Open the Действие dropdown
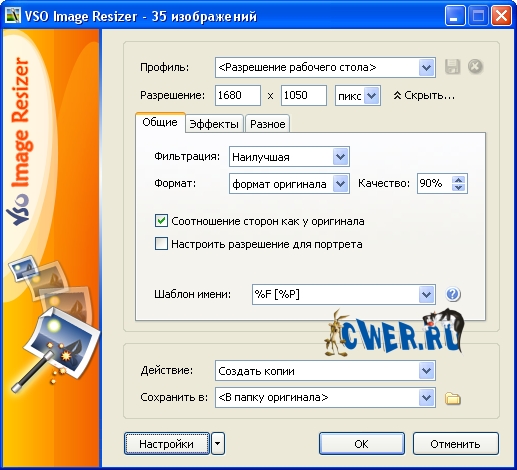 [x=426, y=371]
